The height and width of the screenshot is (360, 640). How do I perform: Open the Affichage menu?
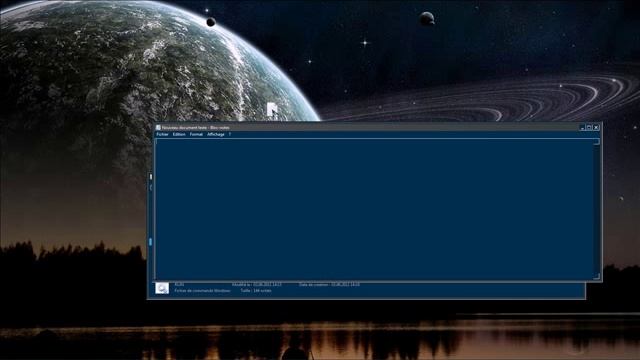tap(216, 134)
